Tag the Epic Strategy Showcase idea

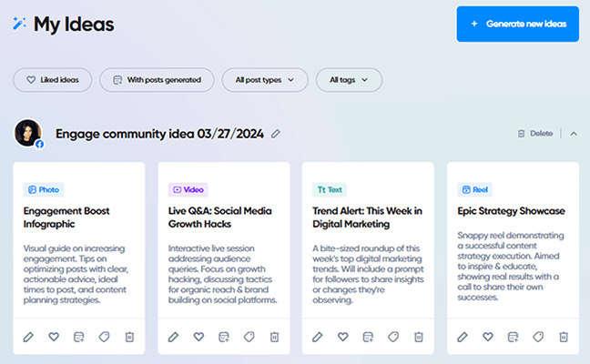coord(538,337)
